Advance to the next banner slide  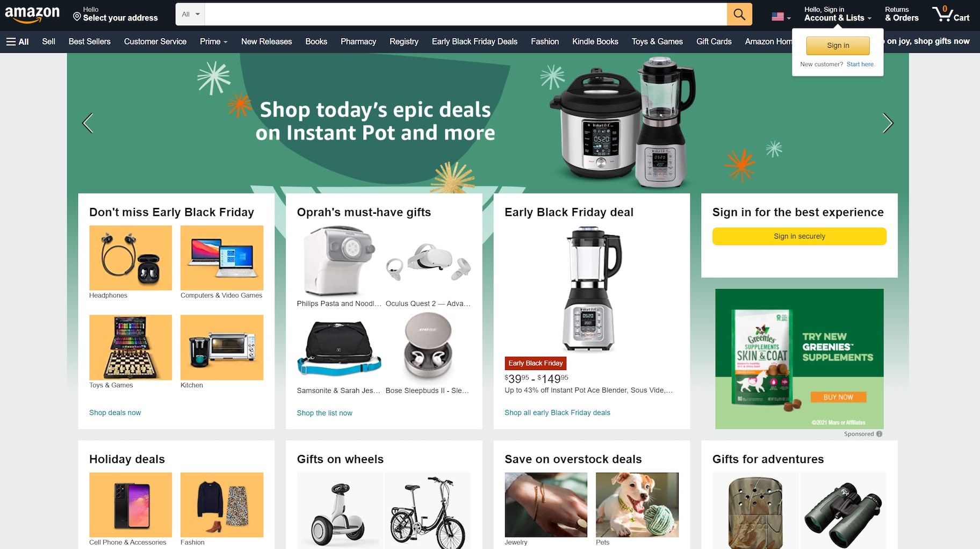888,123
